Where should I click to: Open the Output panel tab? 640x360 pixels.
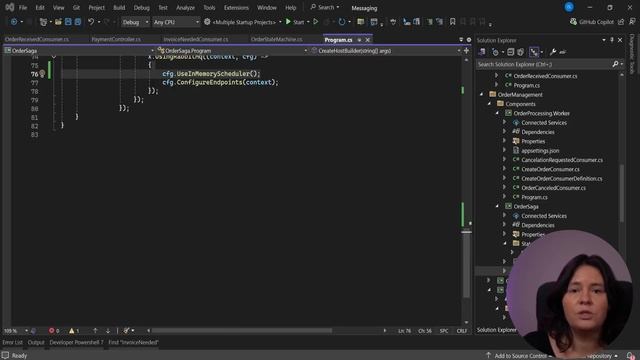36,342
